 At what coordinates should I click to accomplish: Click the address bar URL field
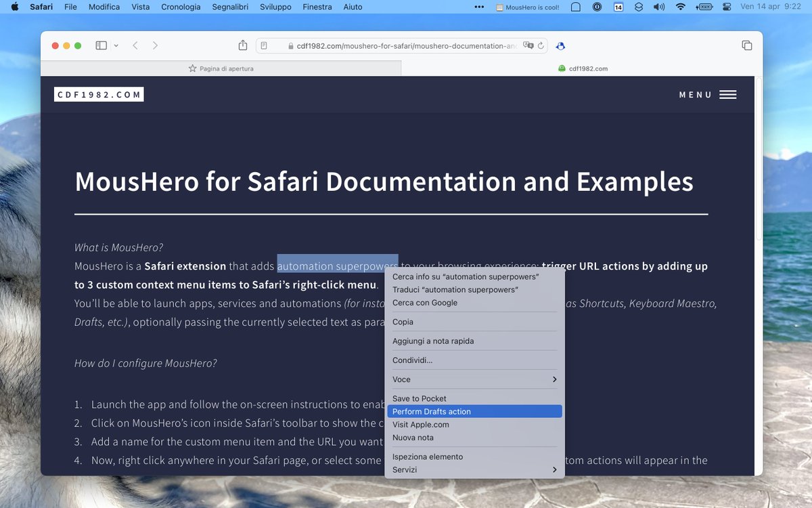(402, 46)
